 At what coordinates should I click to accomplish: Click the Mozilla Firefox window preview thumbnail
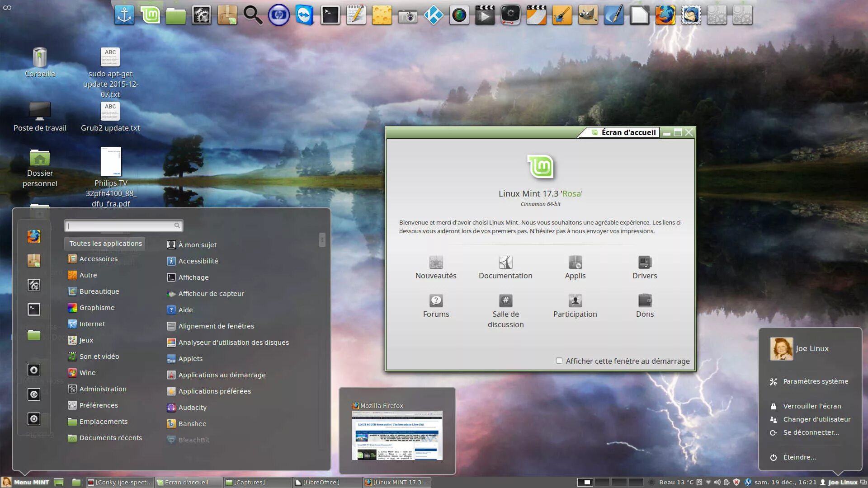pyautogui.click(x=397, y=435)
